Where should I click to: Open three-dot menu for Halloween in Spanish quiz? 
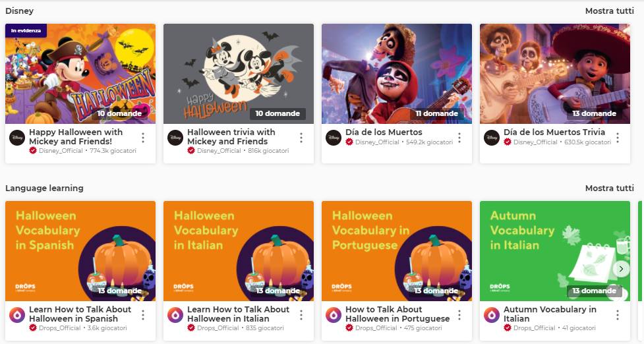(143, 315)
